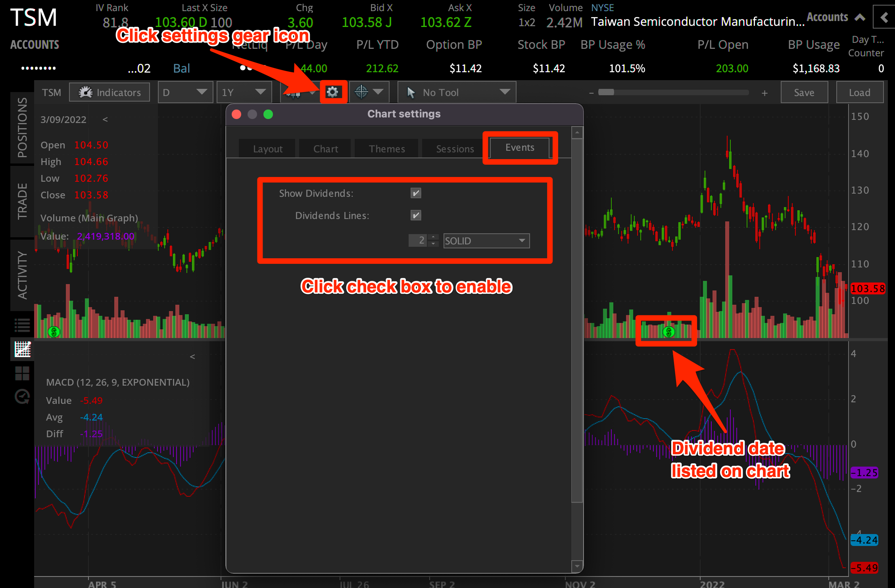The height and width of the screenshot is (588, 895).
Task: Open the chart settings gear icon
Action: tap(333, 92)
